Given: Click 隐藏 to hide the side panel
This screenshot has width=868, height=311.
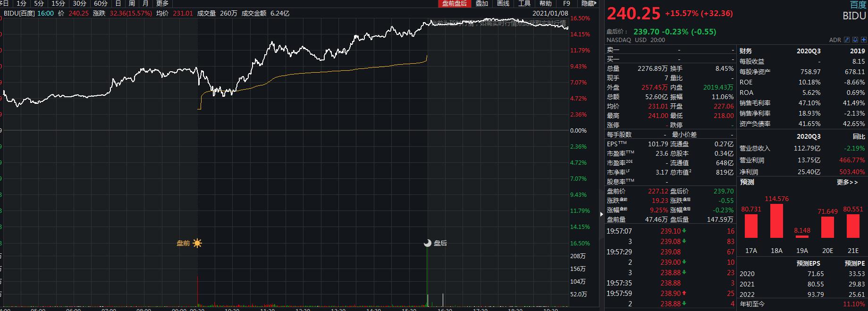Looking at the screenshot, I should pos(589,3).
